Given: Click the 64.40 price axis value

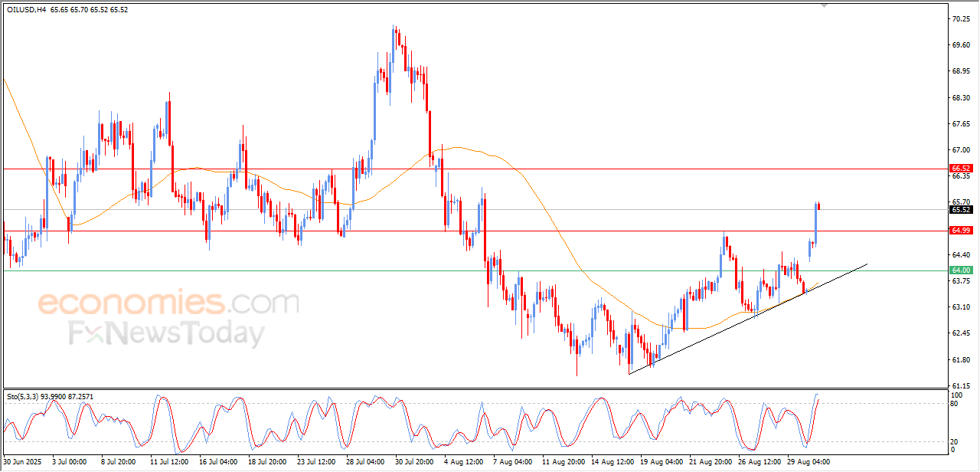Looking at the screenshot, I should pos(961,254).
